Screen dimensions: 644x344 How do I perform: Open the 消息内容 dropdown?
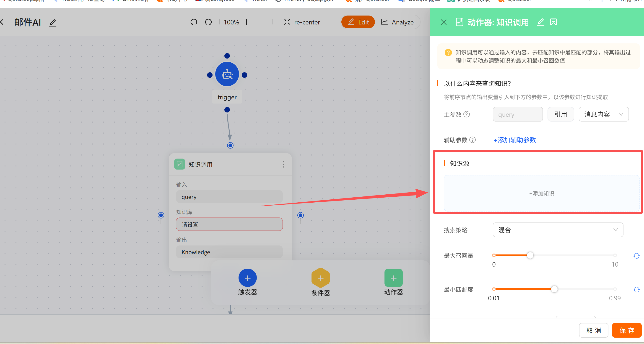click(x=603, y=114)
